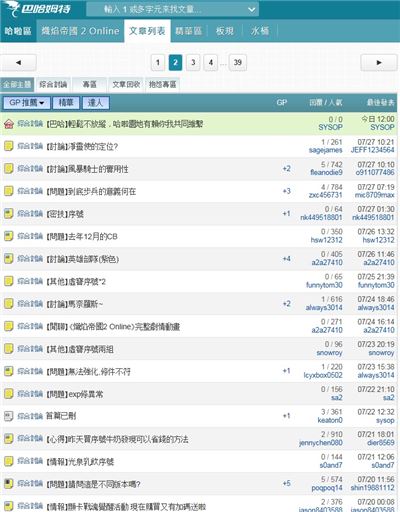
Task: Open the 水桶 tab
Action: 260,31
